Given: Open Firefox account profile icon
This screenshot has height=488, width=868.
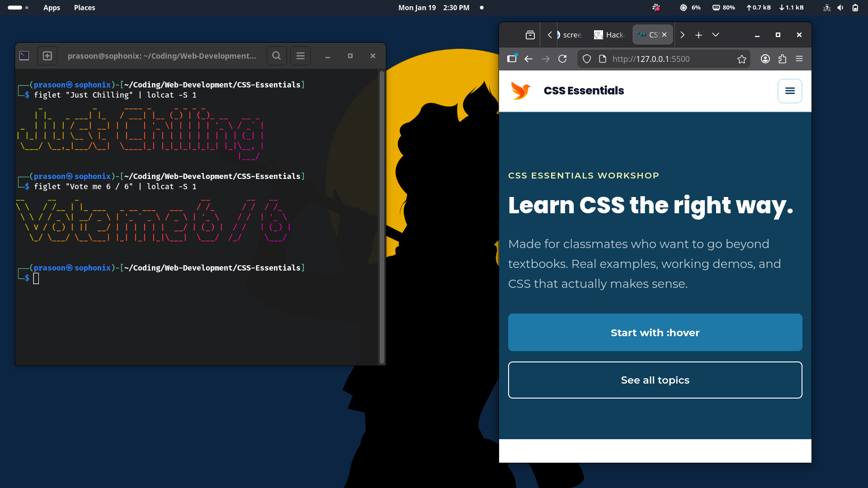Looking at the screenshot, I should 765,59.
